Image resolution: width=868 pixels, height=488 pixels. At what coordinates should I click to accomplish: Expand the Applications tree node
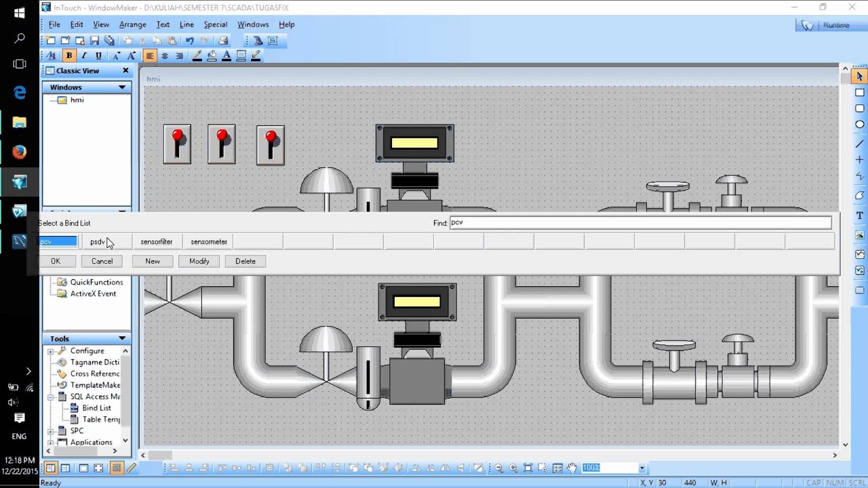(50, 442)
